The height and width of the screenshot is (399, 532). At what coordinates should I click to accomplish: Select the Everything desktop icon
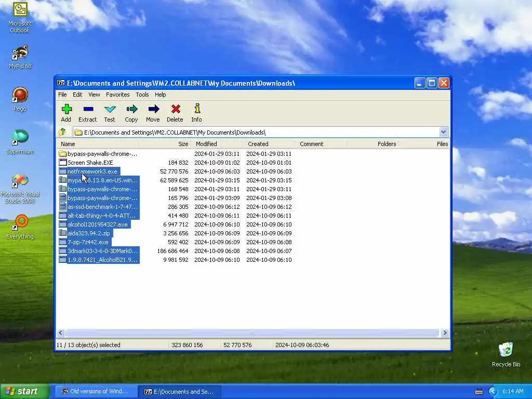click(x=20, y=227)
